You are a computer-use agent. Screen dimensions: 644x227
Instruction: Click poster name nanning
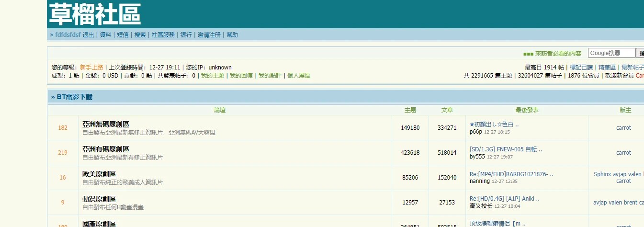tap(480, 182)
